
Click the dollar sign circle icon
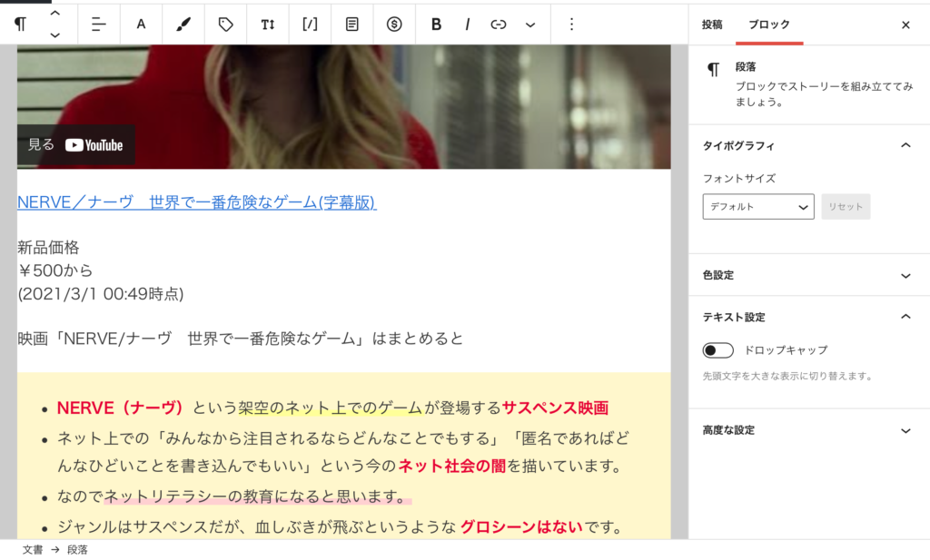[x=394, y=25]
